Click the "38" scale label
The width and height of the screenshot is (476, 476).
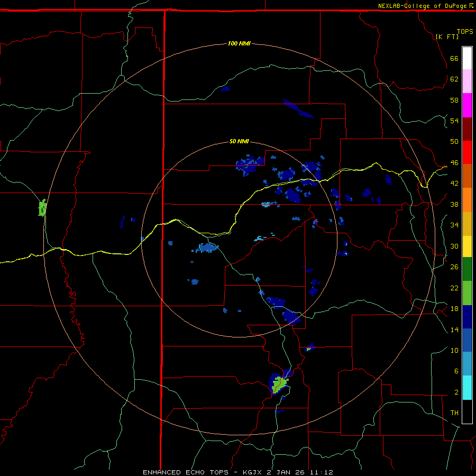pyautogui.click(x=454, y=204)
